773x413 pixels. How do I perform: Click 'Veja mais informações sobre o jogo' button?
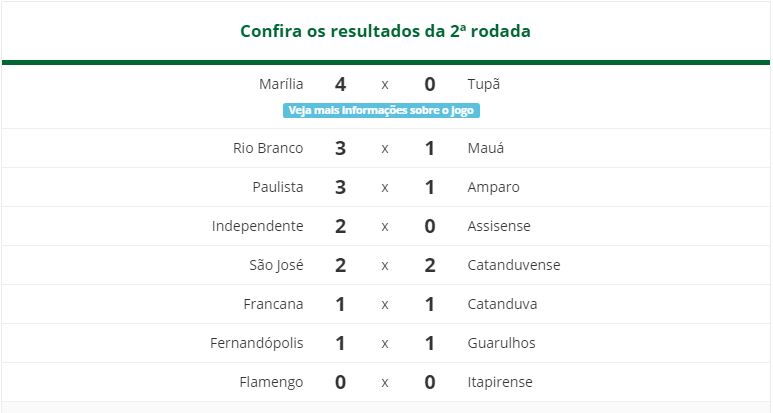381,110
